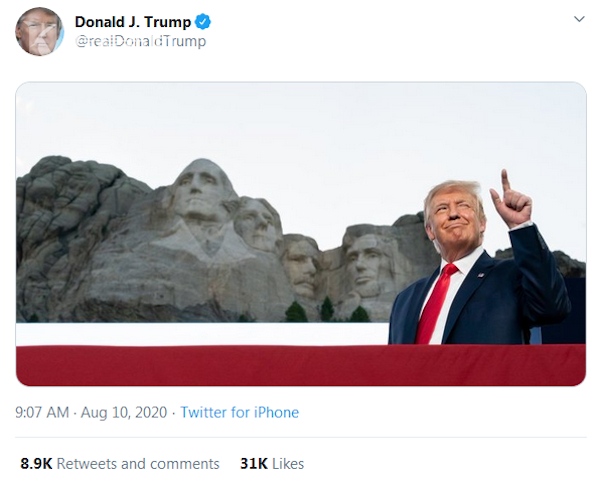Click the "Donald J. Trump" display name
This screenshot has width=600, height=484.
tap(132, 22)
